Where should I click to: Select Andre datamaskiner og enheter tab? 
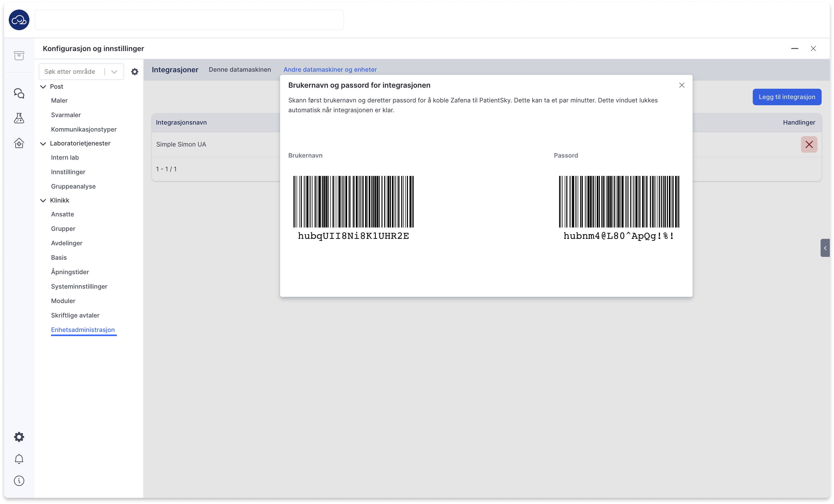[x=330, y=70]
